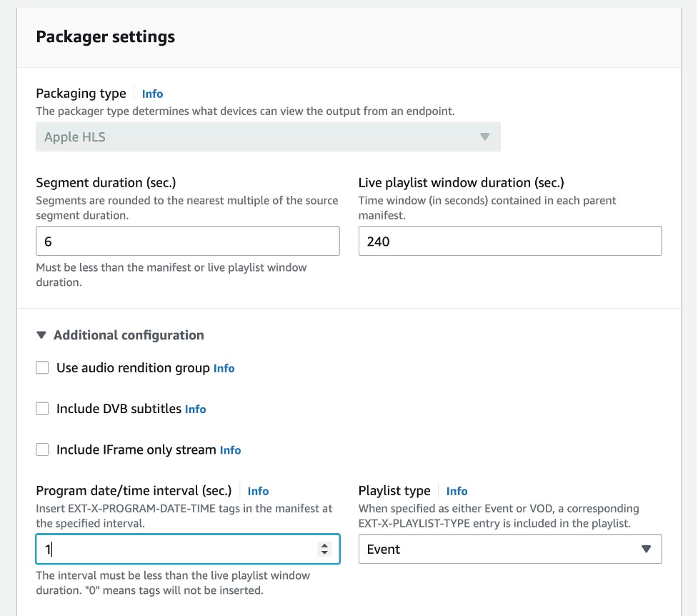
Task: Enable Use audio rendition group checkbox
Action: tap(43, 368)
